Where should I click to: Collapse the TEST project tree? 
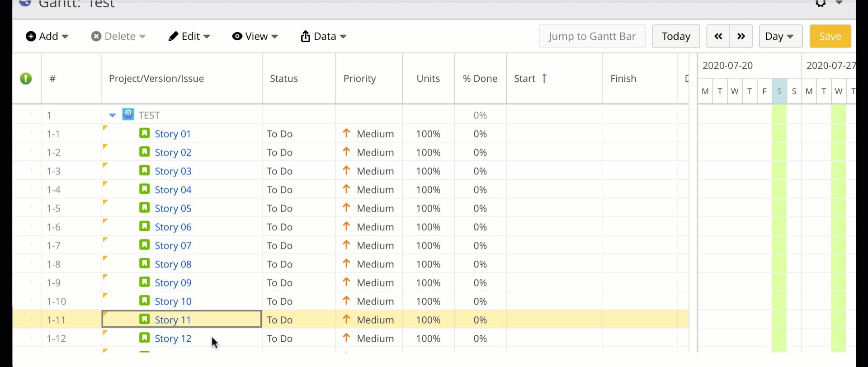coord(113,115)
